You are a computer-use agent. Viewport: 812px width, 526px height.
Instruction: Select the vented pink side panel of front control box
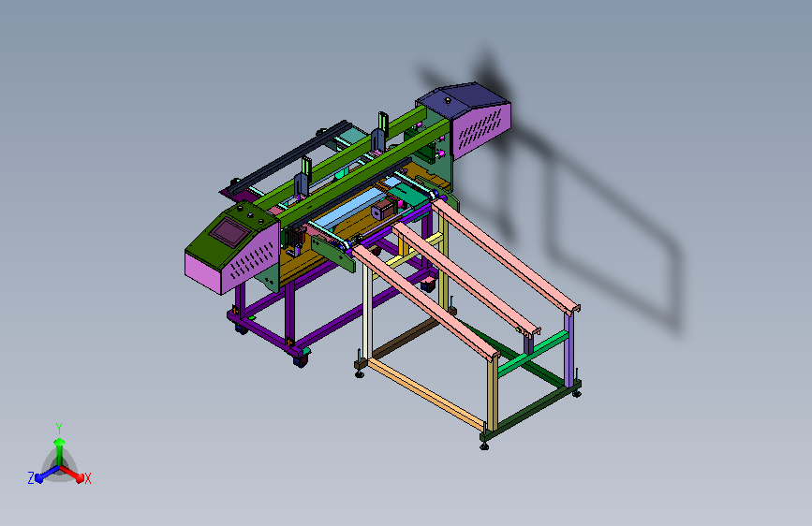pyautogui.click(x=251, y=258)
